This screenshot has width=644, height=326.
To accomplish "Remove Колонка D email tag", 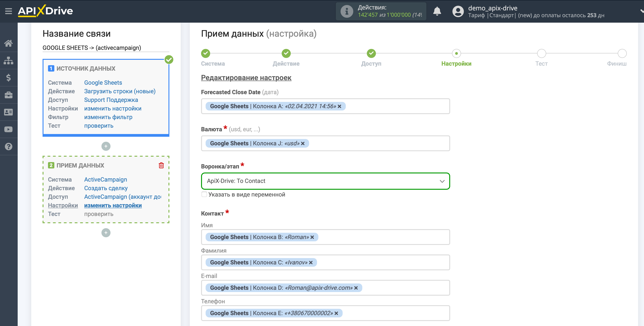I will [356, 288].
